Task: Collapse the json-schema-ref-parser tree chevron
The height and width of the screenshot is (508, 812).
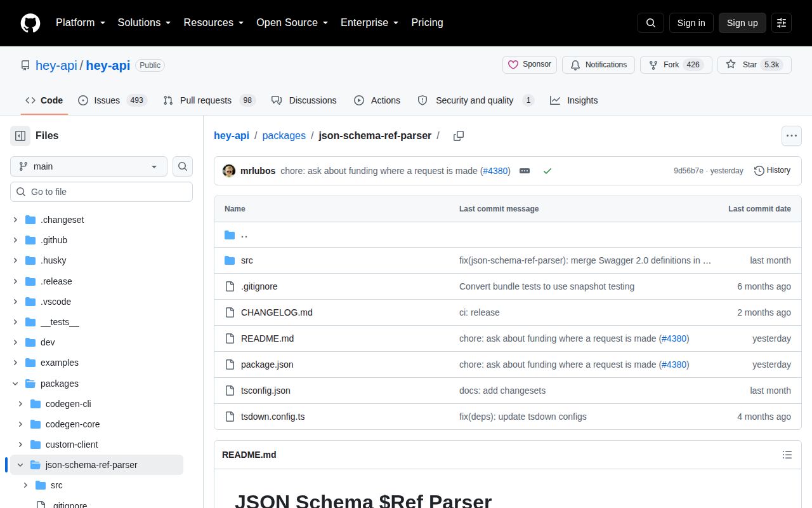Action: (x=20, y=465)
